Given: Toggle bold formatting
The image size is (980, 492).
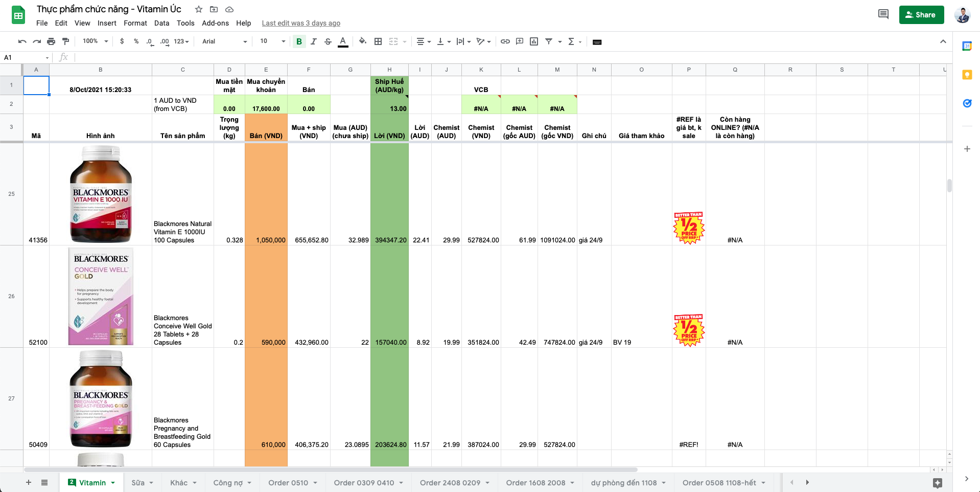Looking at the screenshot, I should (299, 41).
